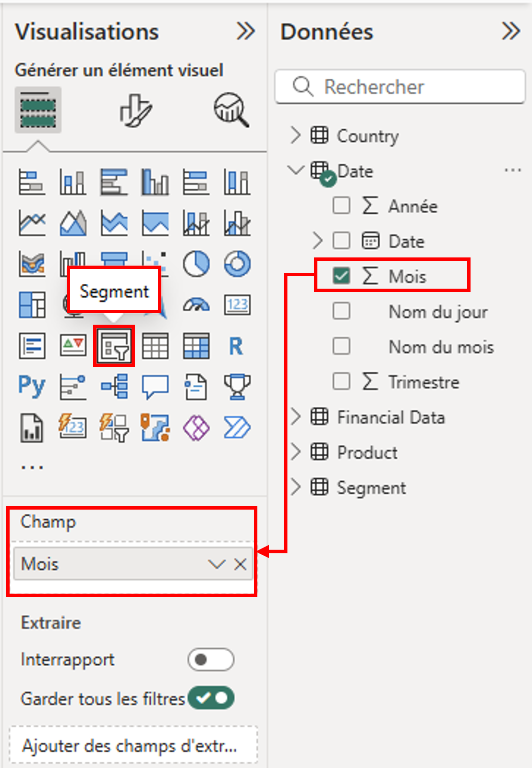532x768 pixels.
Task: Collapse the Date table
Action: coord(296,170)
